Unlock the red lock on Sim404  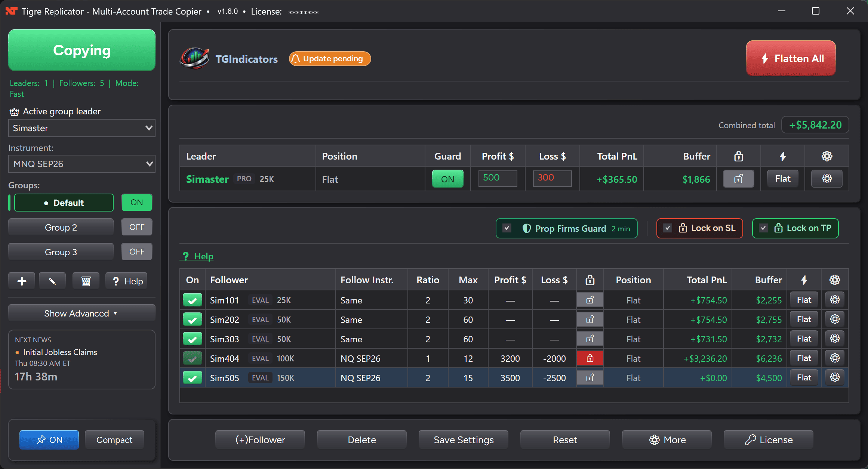[590, 358]
